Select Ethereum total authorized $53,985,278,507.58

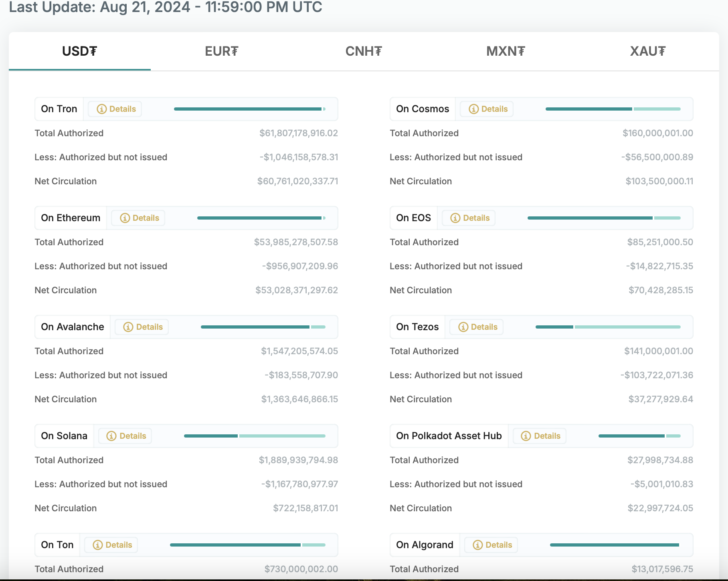(x=296, y=242)
